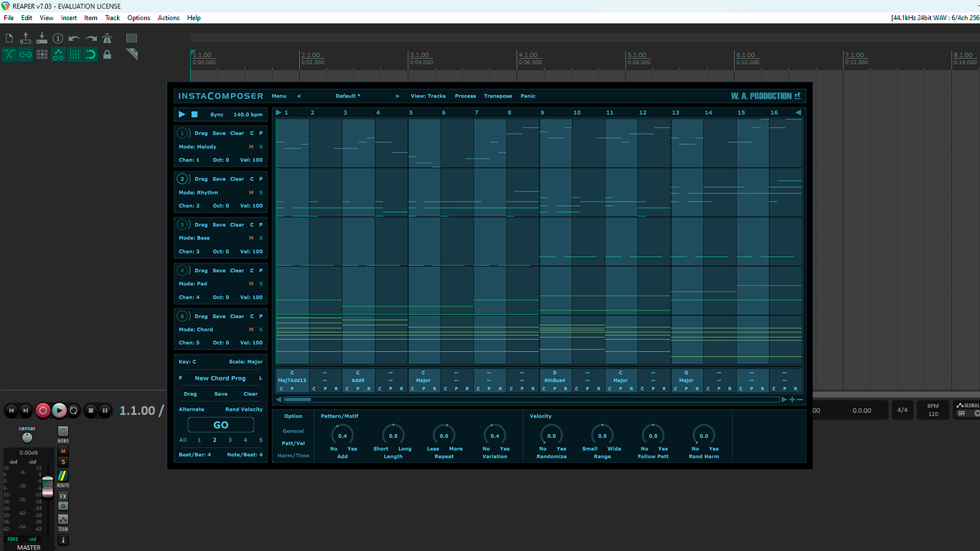Screen dimensions: 980x551
Task: Click the Panic button
Action: pos(528,96)
